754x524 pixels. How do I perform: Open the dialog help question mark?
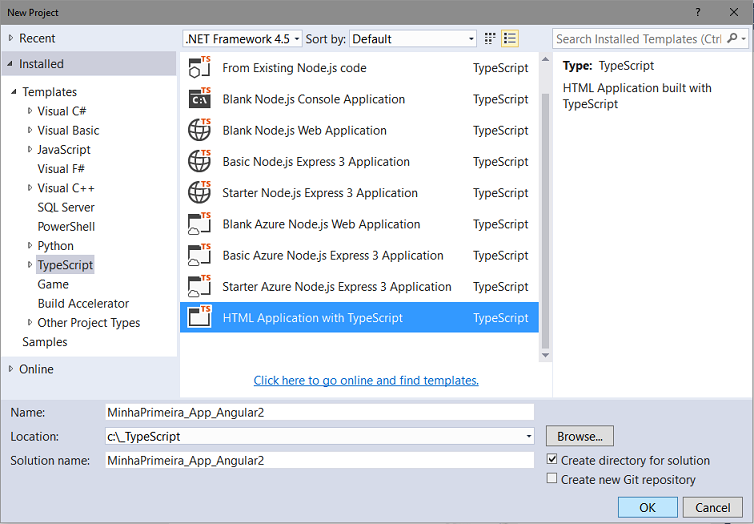tap(698, 12)
